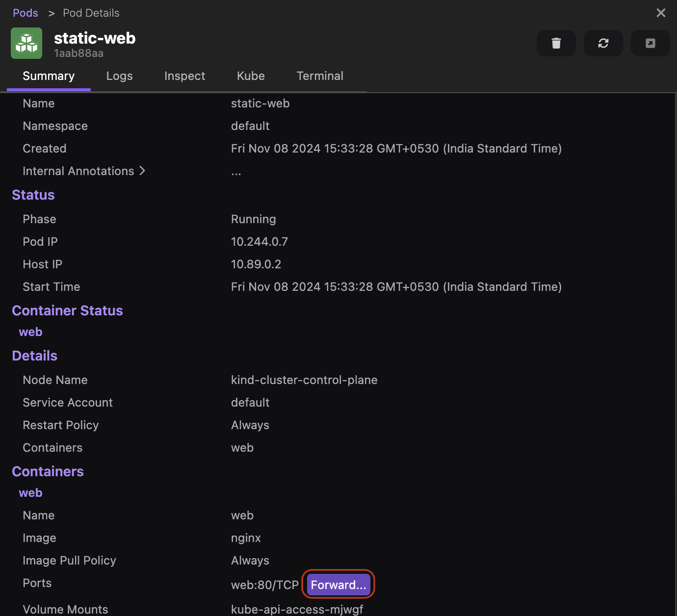The image size is (677, 616).
Task: Select web under Container Status heading
Action: [x=30, y=332]
